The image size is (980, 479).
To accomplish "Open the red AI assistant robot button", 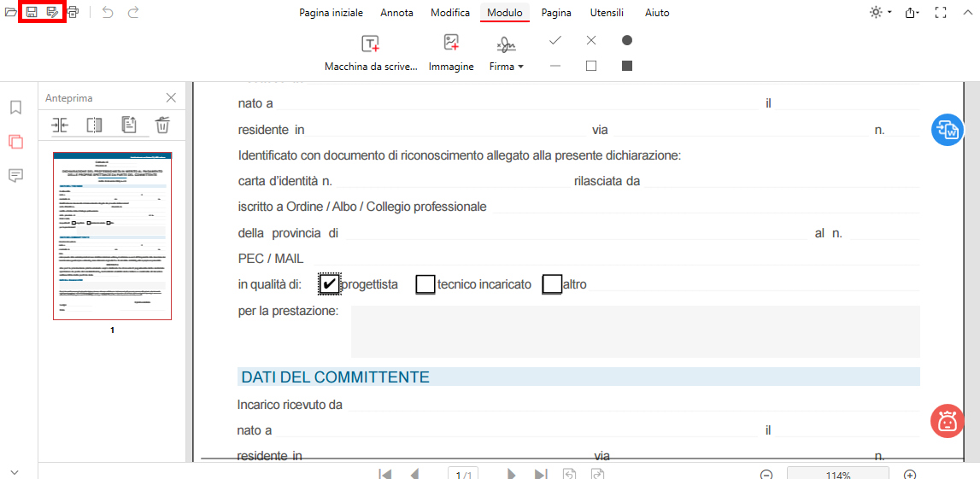I will click(948, 421).
